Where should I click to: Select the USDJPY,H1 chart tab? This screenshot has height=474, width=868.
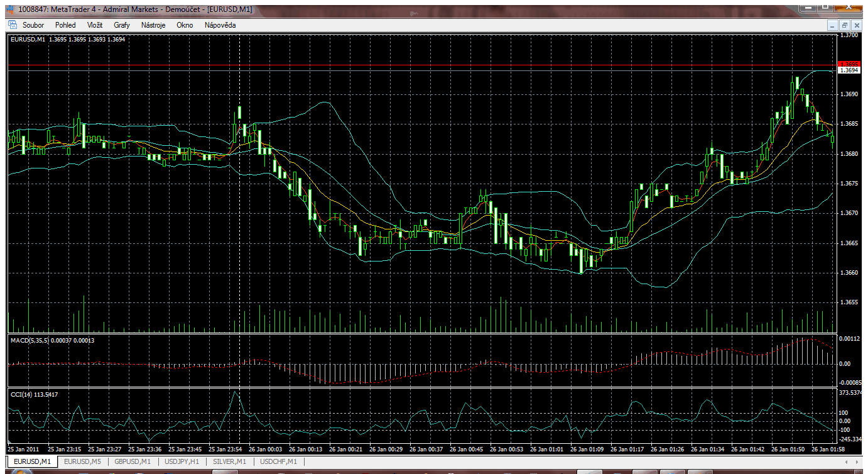[181, 461]
